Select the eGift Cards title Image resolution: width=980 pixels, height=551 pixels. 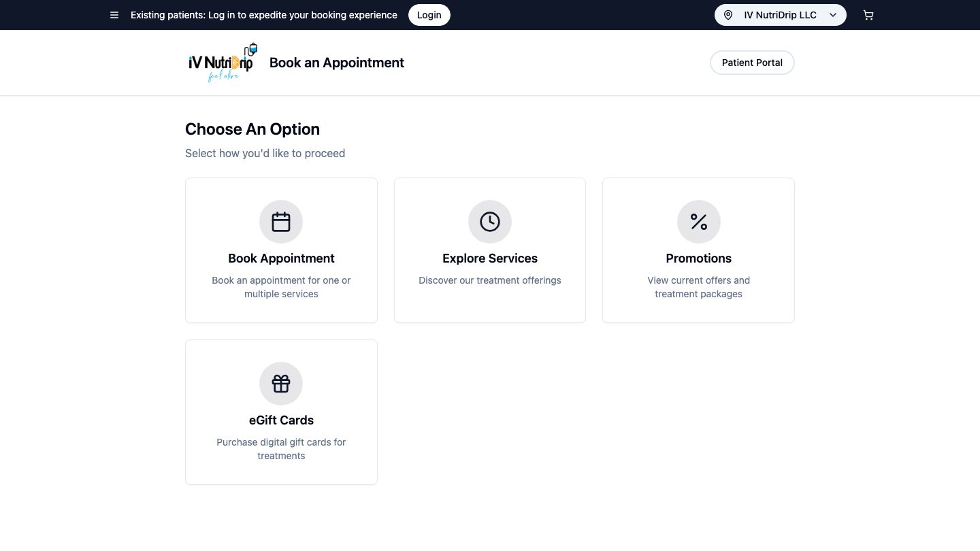pyautogui.click(x=281, y=420)
